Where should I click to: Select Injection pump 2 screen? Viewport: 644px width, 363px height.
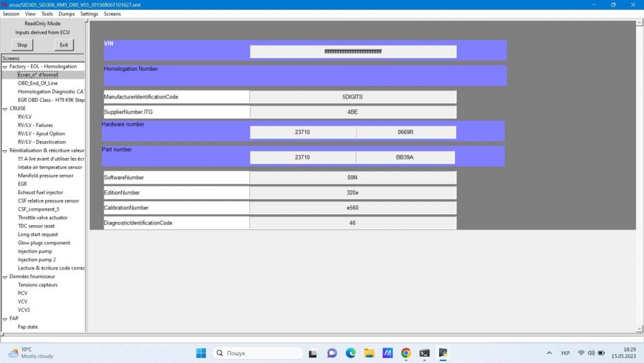(x=37, y=260)
